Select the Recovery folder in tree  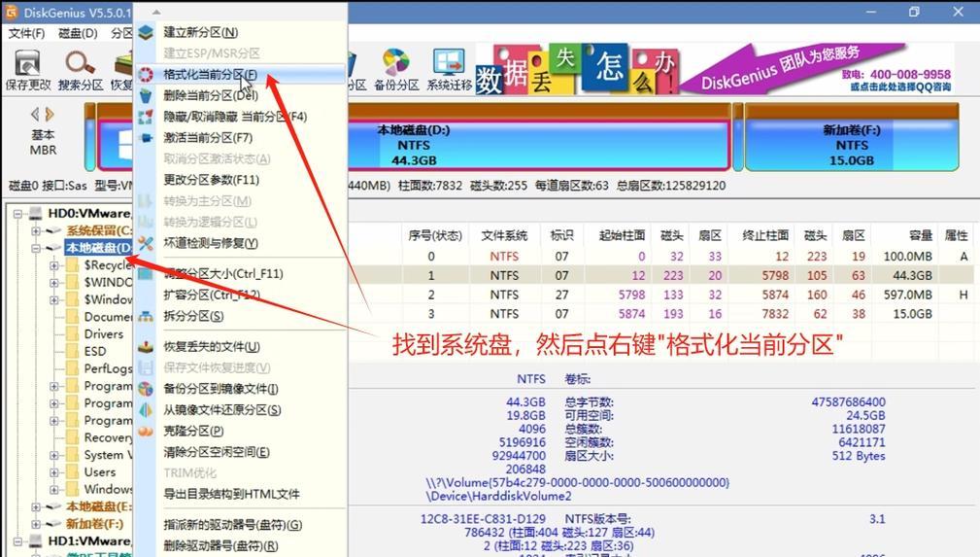108,438
